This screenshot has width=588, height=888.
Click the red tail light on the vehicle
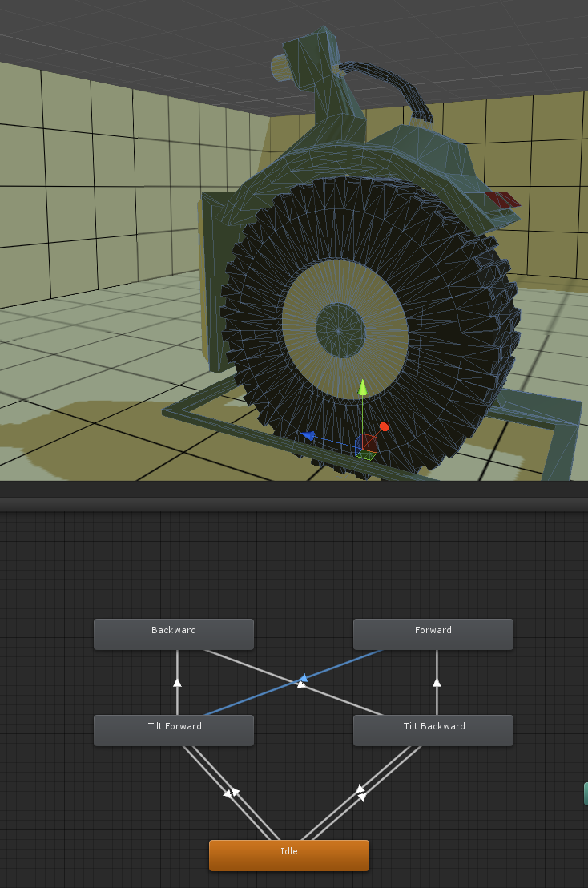pos(502,200)
